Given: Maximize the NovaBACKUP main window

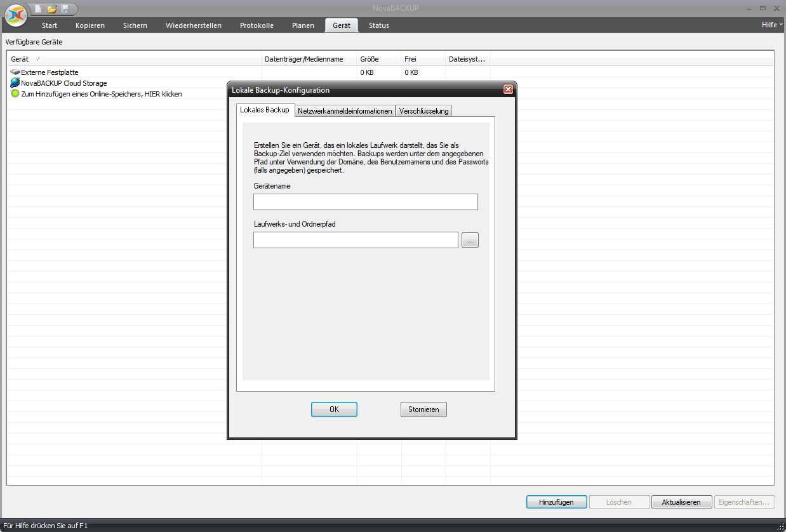Looking at the screenshot, I should 763,8.
